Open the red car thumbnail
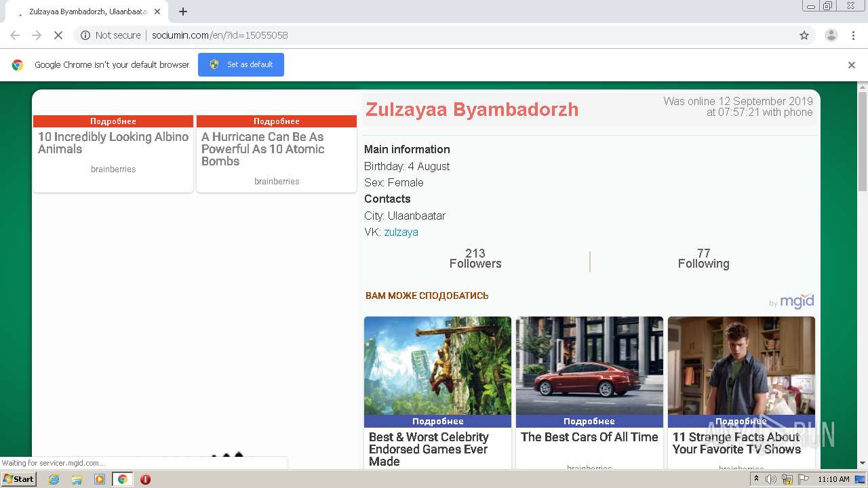 pos(589,366)
